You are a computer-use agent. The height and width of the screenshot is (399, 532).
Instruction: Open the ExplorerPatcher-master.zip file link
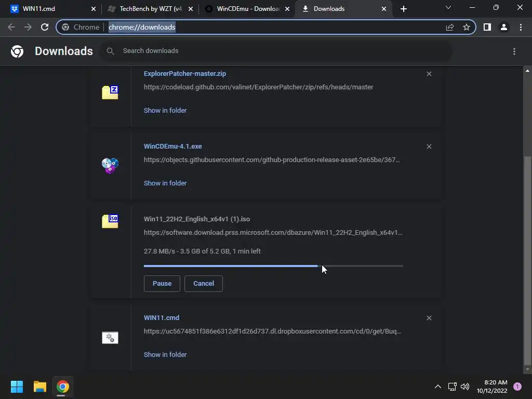(185, 74)
